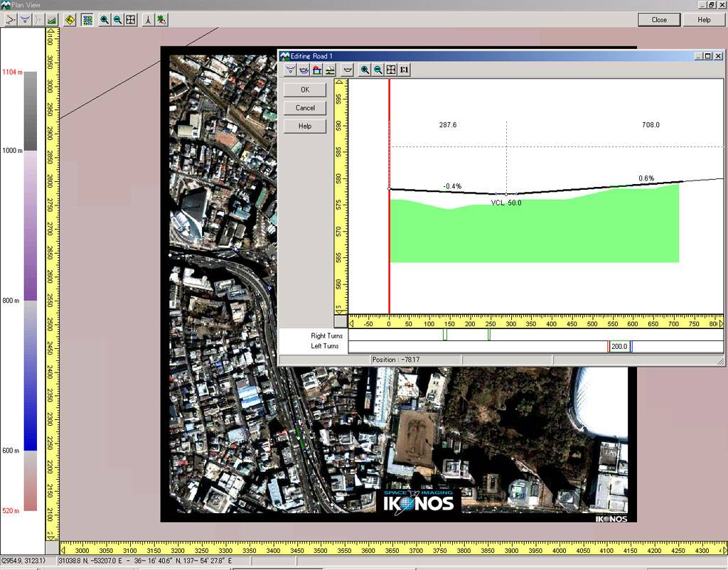The height and width of the screenshot is (570, 728).
Task: Click left arrow on profile horizontal ruler
Action: pyautogui.click(x=351, y=323)
